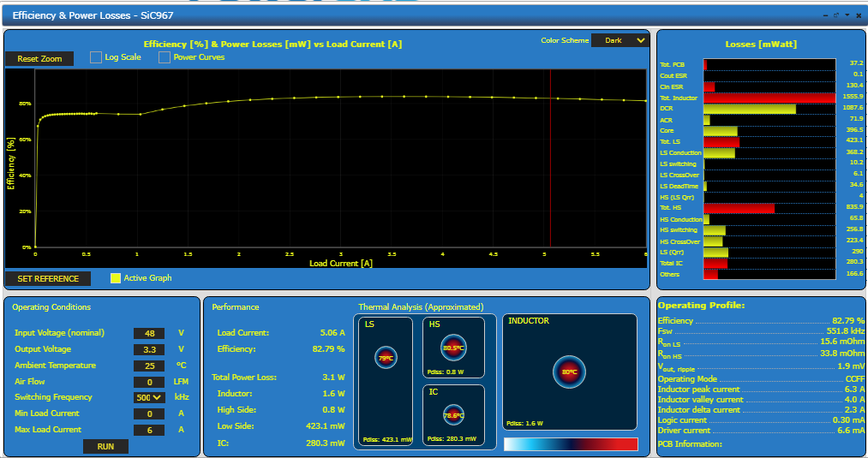Click the yellow Active Graph swatch
The width and height of the screenshot is (868, 458).
115,278
